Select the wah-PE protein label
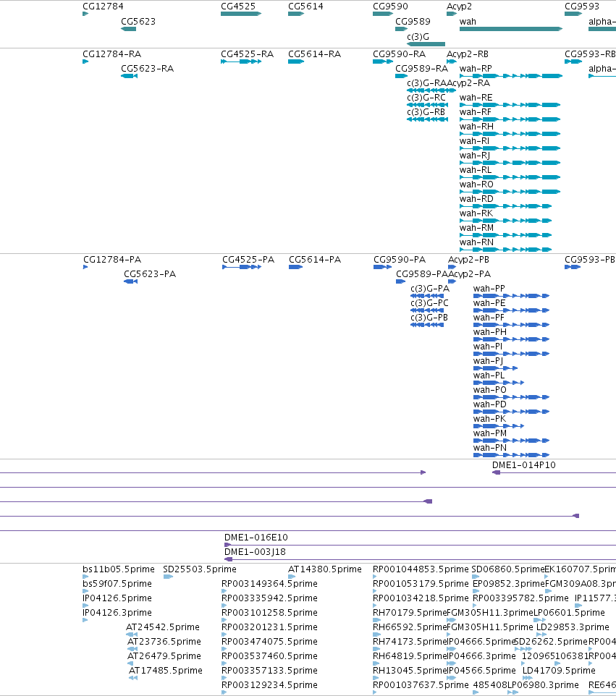 pyautogui.click(x=489, y=302)
